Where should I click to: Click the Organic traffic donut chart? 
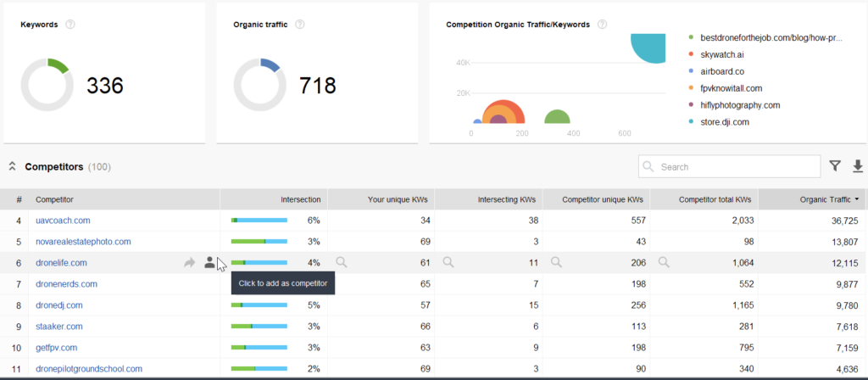click(260, 85)
